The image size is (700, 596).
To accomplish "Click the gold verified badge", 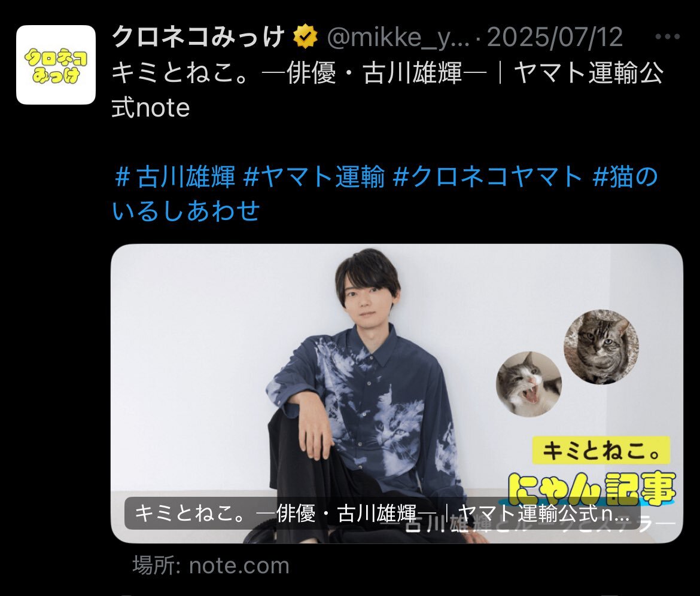I will [x=305, y=37].
